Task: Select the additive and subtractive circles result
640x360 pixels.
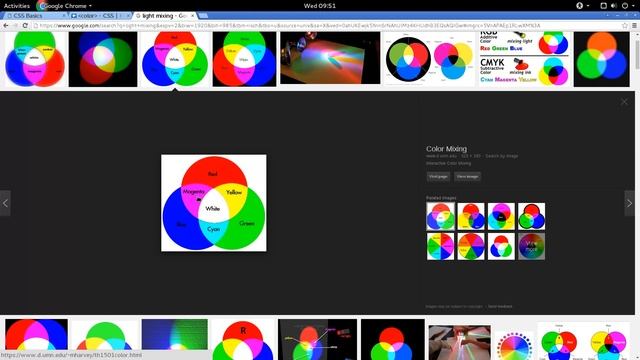Action: 430,59
